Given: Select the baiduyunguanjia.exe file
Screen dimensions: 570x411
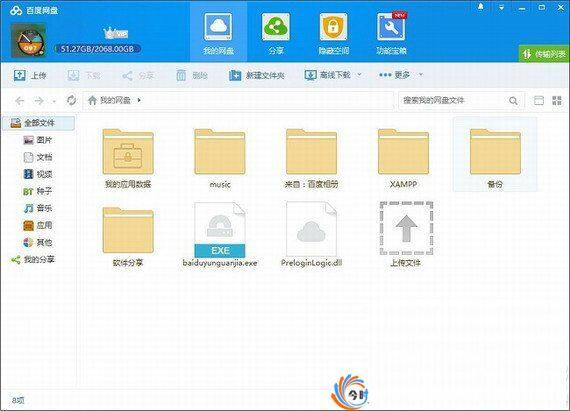Looking at the screenshot, I should (x=220, y=235).
